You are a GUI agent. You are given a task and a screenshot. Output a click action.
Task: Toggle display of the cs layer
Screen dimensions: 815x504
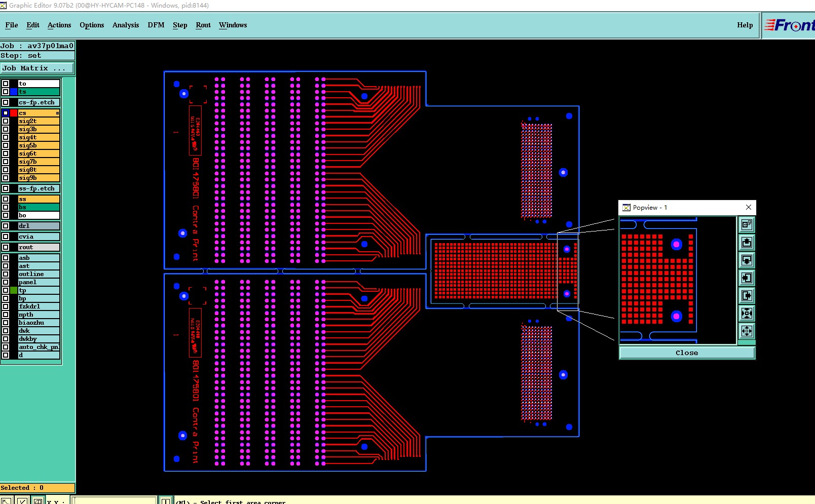pyautogui.click(x=6, y=113)
